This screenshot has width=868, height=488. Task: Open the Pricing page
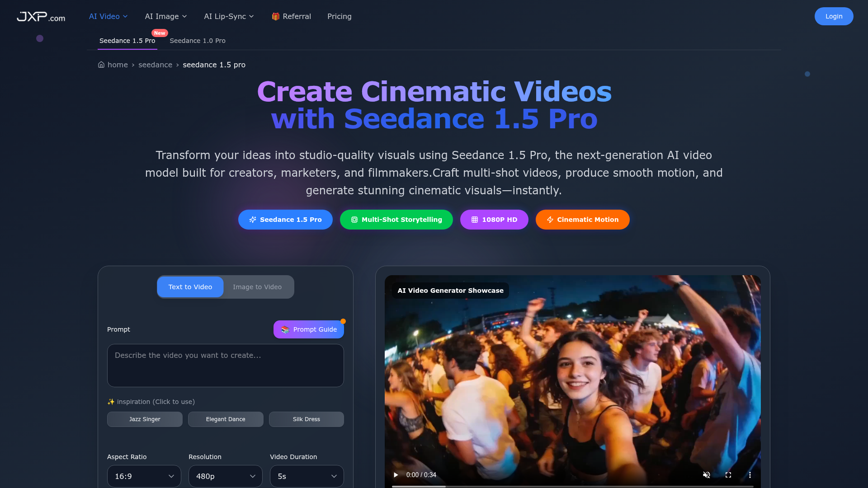340,16
